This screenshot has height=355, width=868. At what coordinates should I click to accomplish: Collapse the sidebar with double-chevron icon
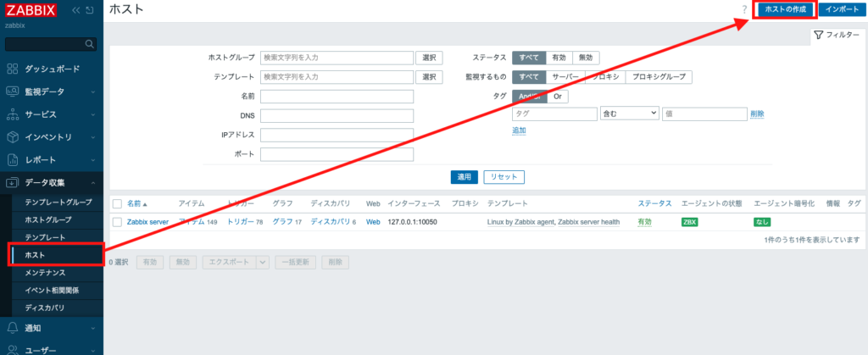tap(76, 10)
